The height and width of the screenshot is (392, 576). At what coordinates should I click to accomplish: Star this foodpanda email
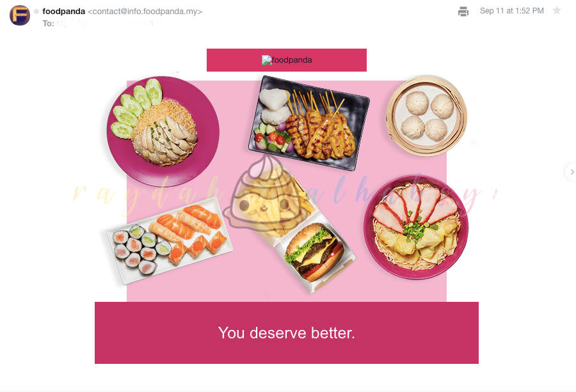click(557, 10)
